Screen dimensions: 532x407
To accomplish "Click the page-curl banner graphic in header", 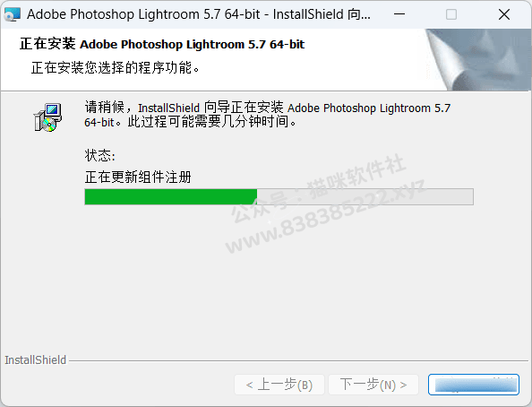I will [478, 60].
